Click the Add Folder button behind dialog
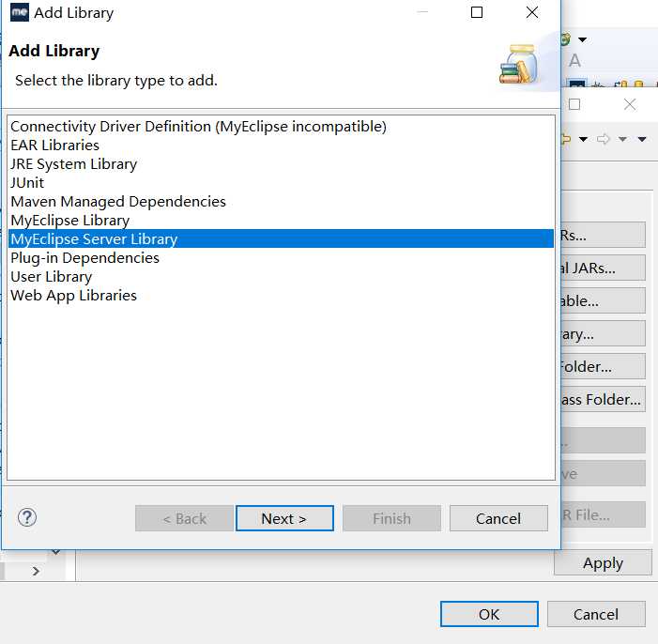 click(x=603, y=366)
